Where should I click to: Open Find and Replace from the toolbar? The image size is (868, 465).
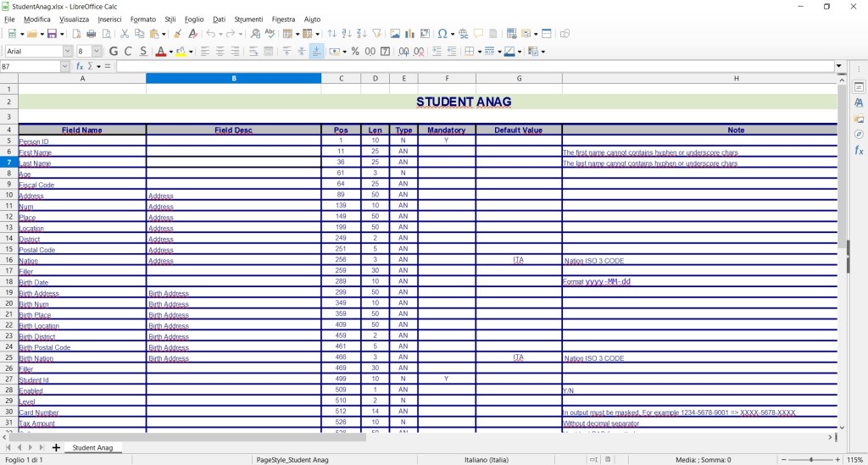point(255,34)
